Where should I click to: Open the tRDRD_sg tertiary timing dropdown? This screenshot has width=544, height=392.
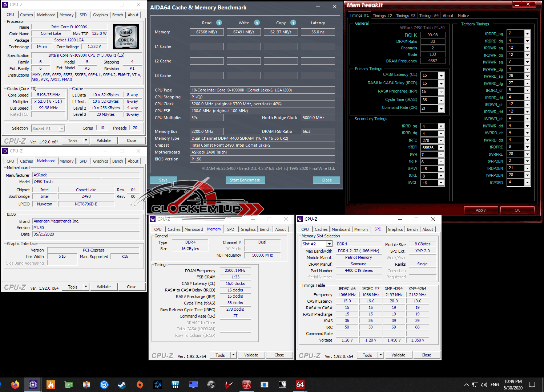[527, 33]
